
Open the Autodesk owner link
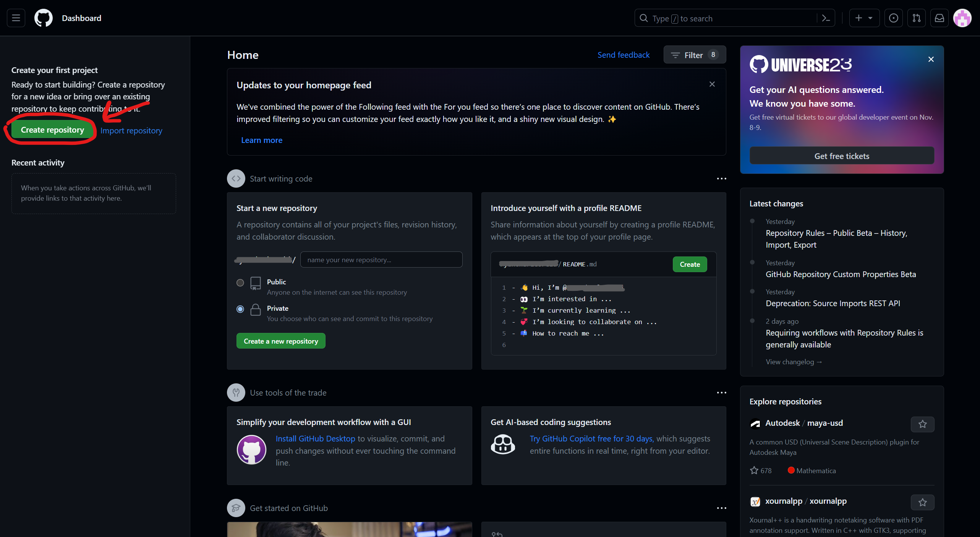[782, 423]
